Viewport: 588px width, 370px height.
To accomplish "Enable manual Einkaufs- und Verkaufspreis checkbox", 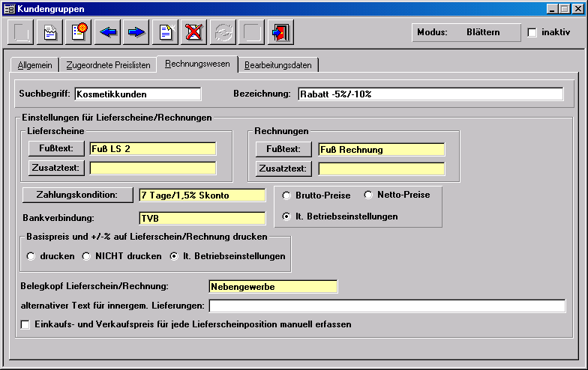I will [x=25, y=325].
